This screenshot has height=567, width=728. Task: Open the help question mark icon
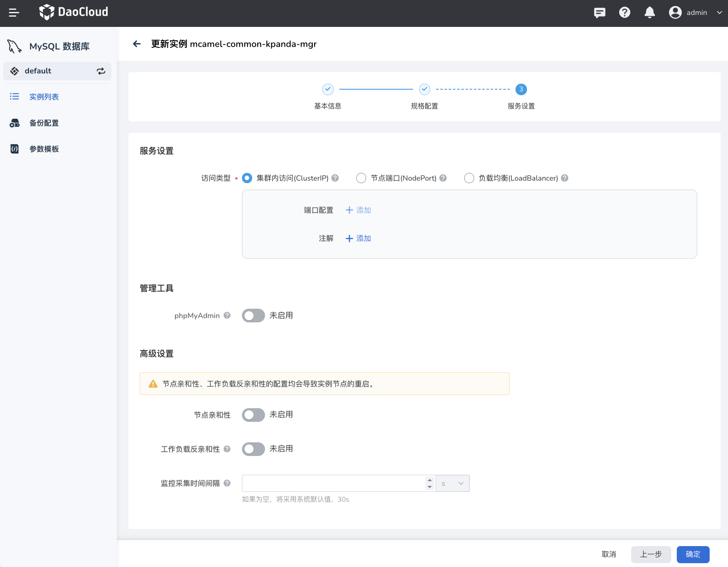click(x=624, y=13)
